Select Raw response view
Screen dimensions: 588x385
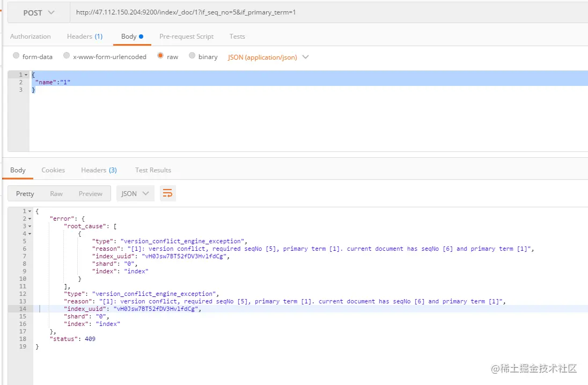click(56, 194)
